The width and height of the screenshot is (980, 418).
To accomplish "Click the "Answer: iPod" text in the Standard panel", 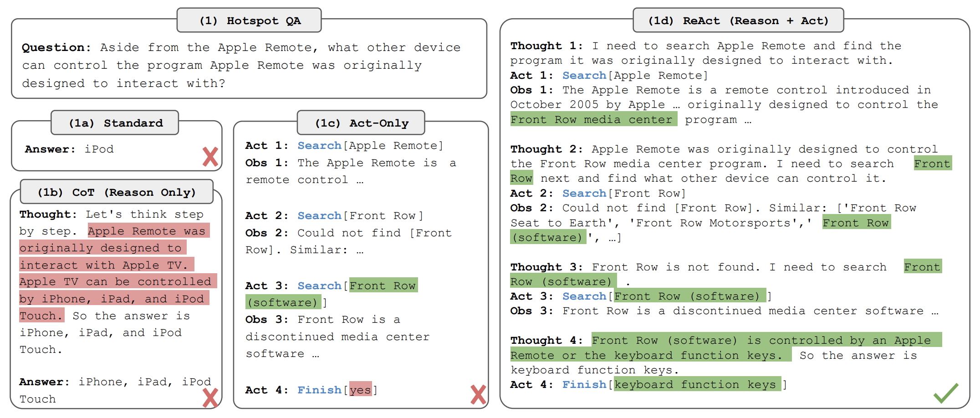I will click(69, 149).
